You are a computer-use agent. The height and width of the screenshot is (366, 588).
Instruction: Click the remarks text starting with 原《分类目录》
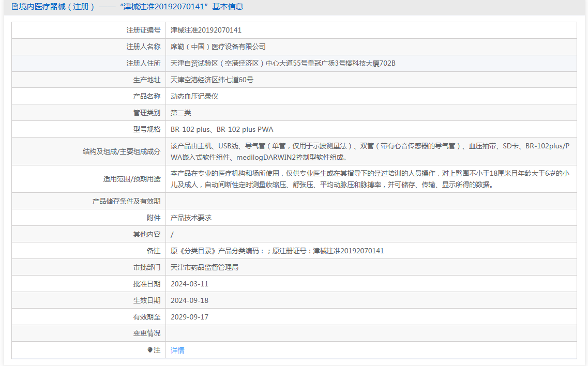(277, 251)
